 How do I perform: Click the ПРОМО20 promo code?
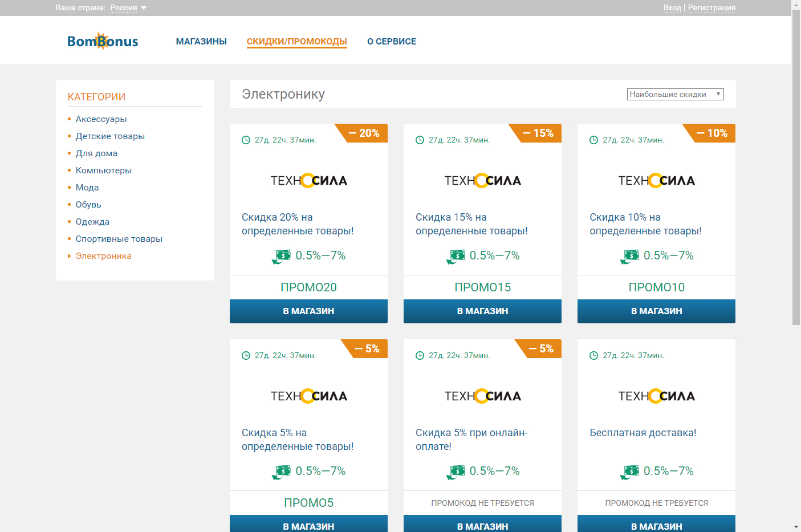309,287
